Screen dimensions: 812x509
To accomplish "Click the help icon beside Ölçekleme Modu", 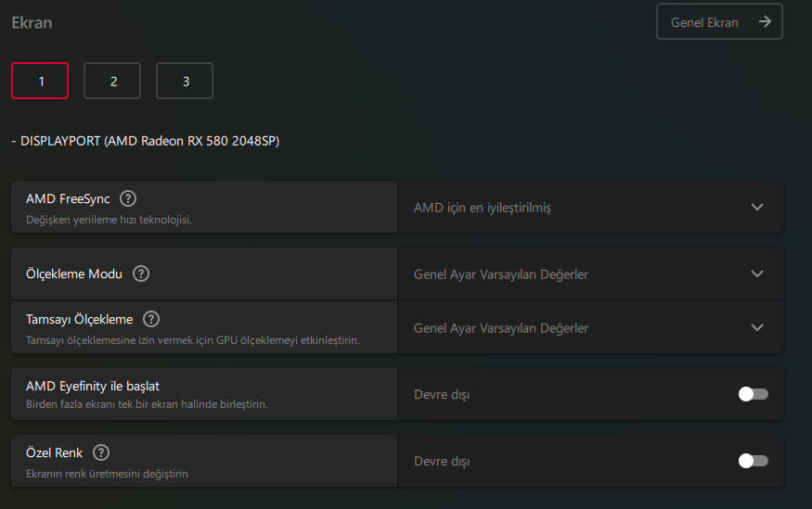I will pos(141,274).
